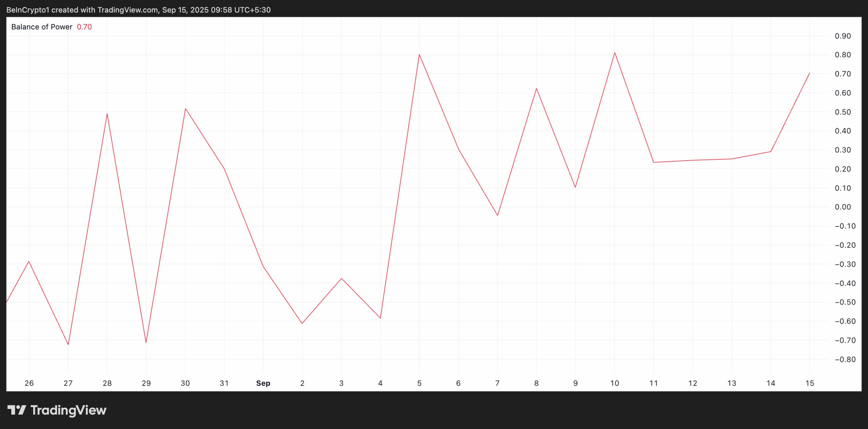Click date label 31 on time axis

(x=224, y=383)
